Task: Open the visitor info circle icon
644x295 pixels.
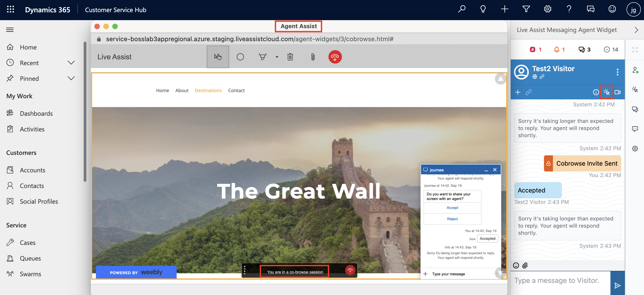Action: [x=596, y=92]
